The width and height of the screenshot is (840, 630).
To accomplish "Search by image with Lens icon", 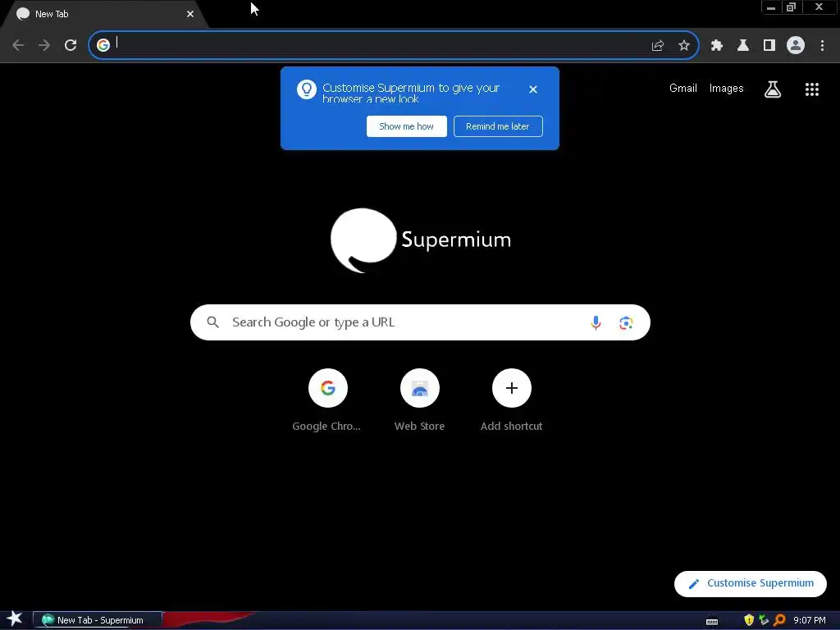I will pos(626,322).
